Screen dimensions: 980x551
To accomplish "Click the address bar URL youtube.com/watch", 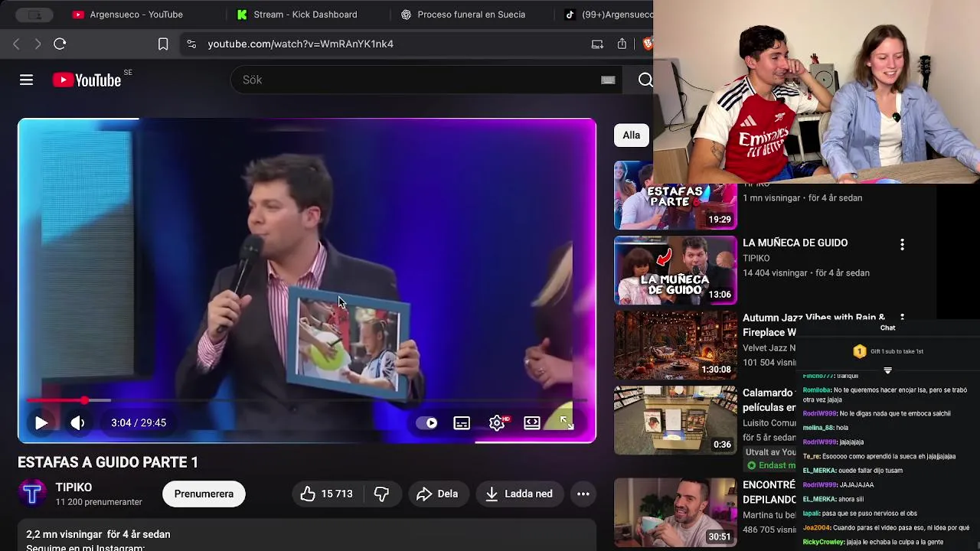I will (x=300, y=44).
